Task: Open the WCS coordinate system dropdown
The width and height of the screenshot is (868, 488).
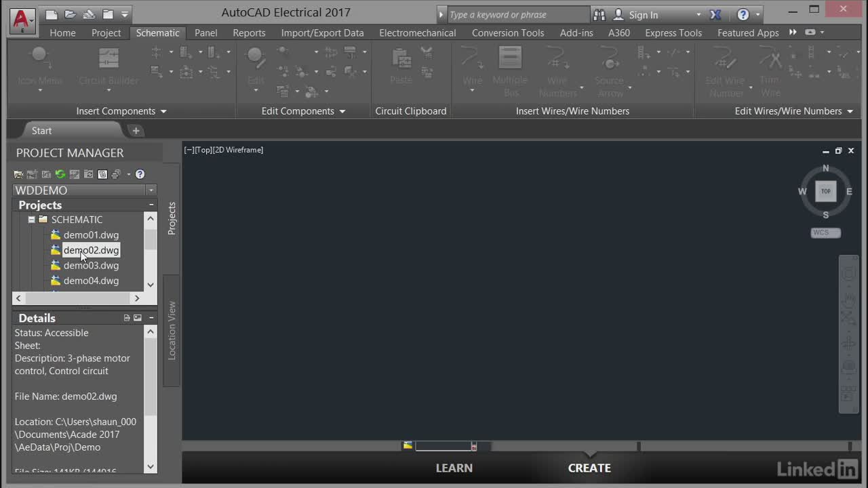Action: click(825, 232)
